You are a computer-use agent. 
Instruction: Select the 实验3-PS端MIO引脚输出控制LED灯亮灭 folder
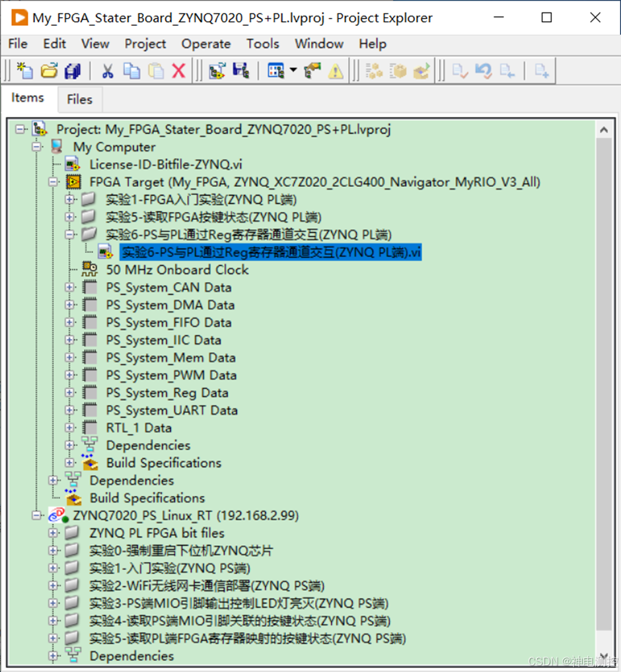pyautogui.click(x=239, y=603)
